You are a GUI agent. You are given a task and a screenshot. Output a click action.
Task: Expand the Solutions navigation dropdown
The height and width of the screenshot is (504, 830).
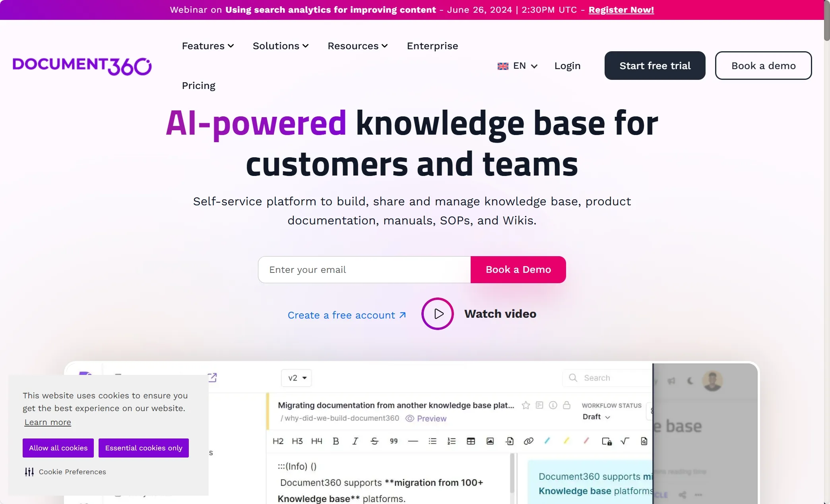coord(280,46)
